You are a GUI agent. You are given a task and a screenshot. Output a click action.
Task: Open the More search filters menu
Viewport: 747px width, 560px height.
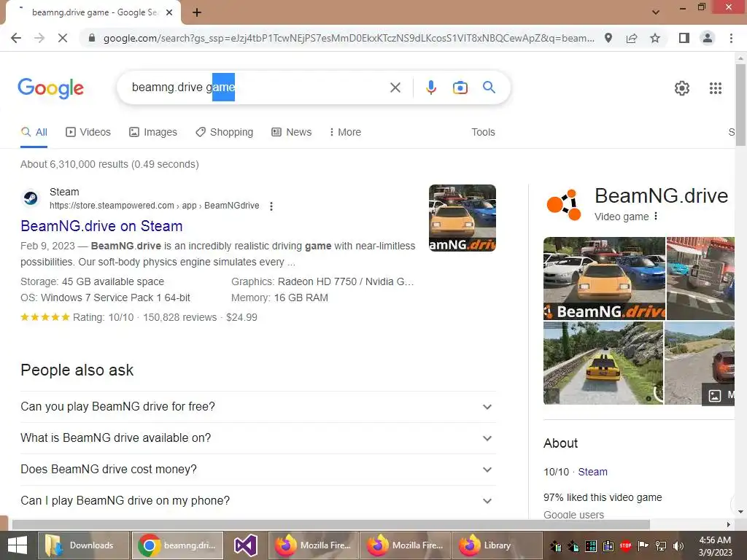point(345,133)
